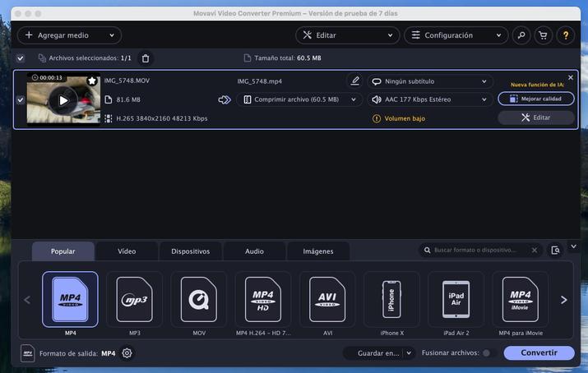Choose the AVI format preset
This screenshot has width=588, height=373.
click(x=327, y=300)
